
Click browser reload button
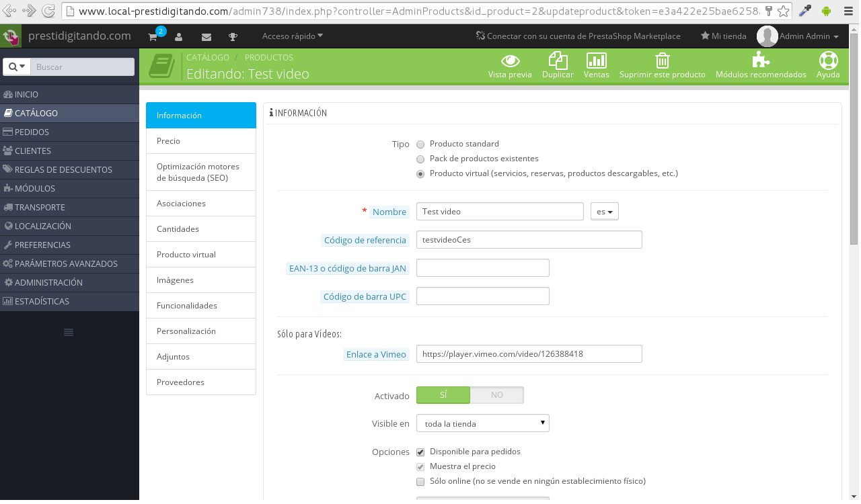pyautogui.click(x=48, y=11)
